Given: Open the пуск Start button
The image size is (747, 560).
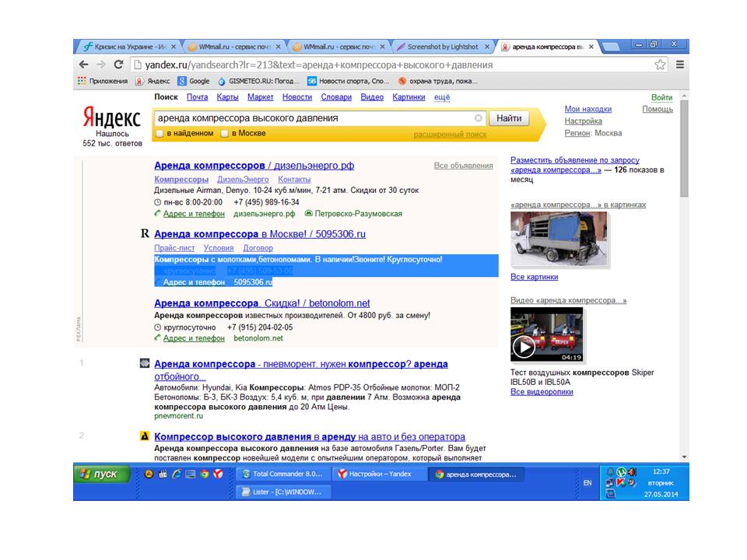Looking at the screenshot, I should tap(101, 474).
